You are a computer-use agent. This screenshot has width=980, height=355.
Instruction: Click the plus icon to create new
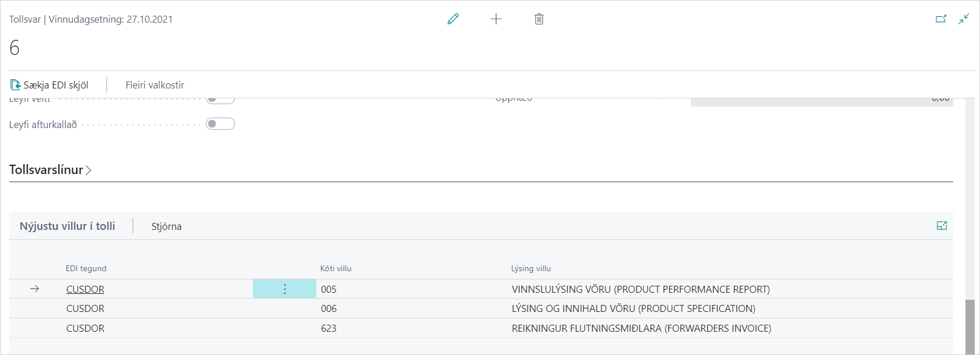[496, 19]
